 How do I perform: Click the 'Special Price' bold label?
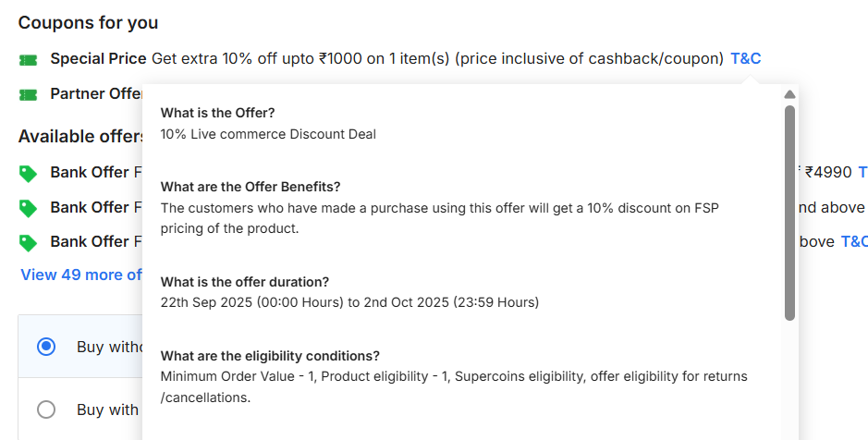98,59
